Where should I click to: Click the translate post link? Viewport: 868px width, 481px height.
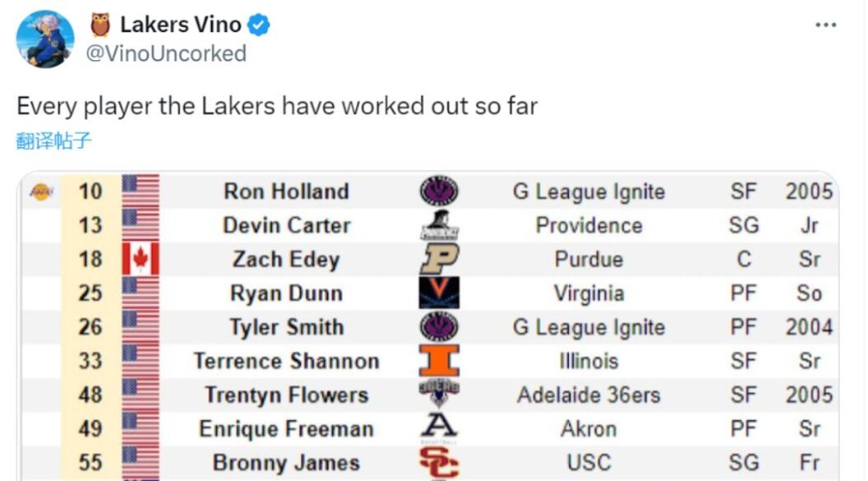(x=53, y=141)
